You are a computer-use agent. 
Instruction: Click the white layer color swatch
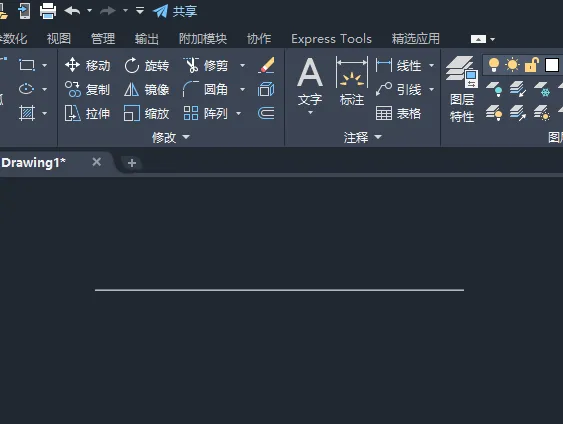coord(552,65)
